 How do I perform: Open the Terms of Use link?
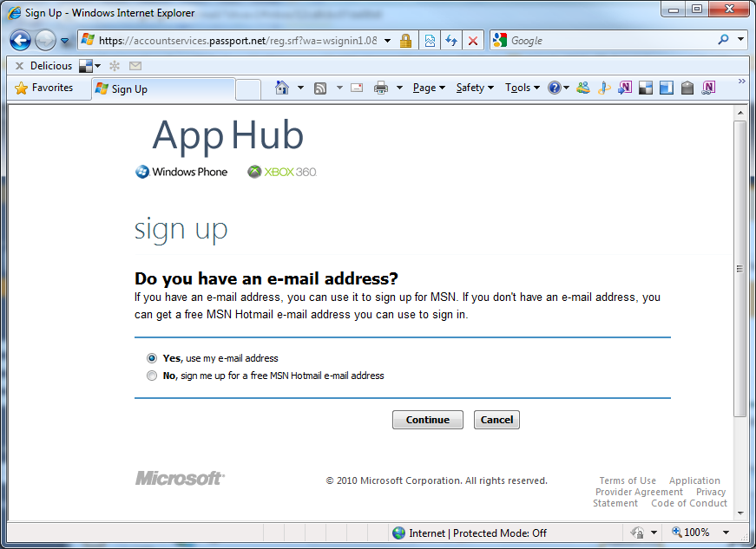[x=628, y=480]
